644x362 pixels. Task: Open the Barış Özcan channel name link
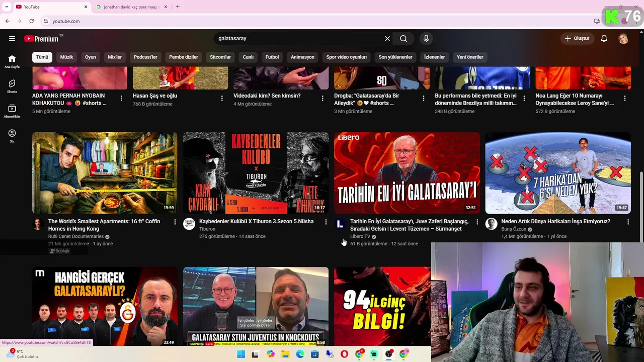pos(514,229)
